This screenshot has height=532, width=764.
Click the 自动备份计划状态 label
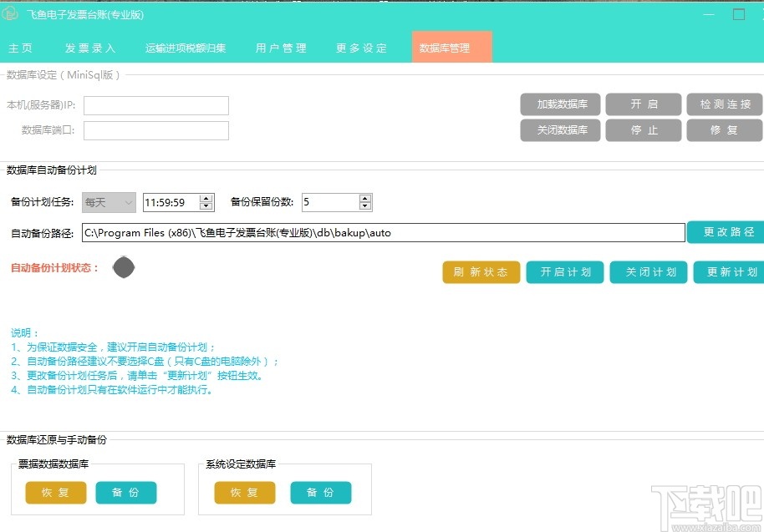54,268
